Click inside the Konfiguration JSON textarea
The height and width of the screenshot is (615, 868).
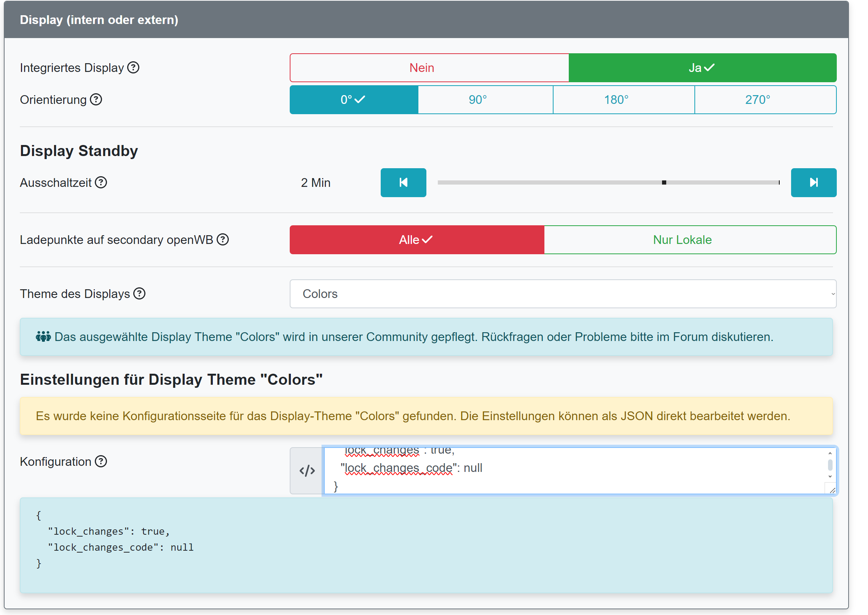tap(571, 471)
